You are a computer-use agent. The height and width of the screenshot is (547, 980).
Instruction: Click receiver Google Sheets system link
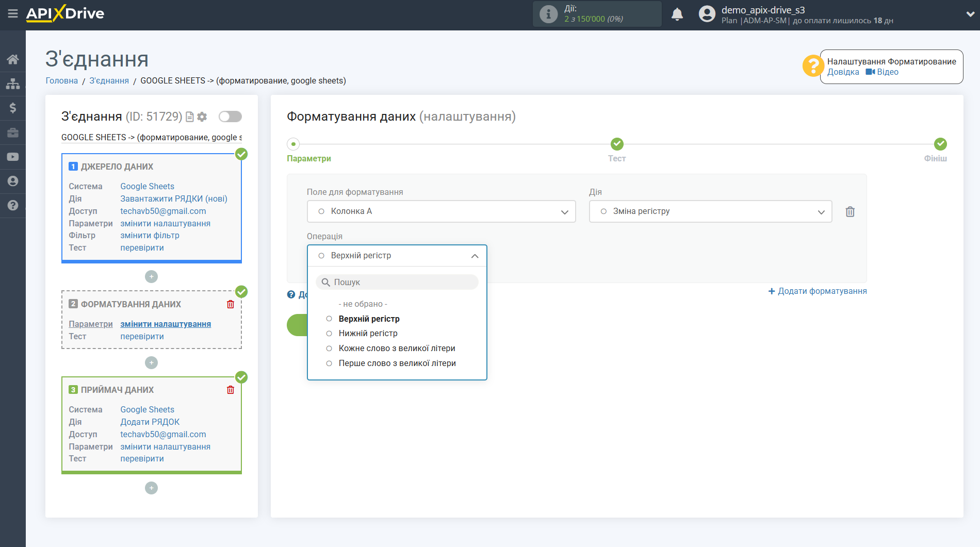click(x=148, y=410)
